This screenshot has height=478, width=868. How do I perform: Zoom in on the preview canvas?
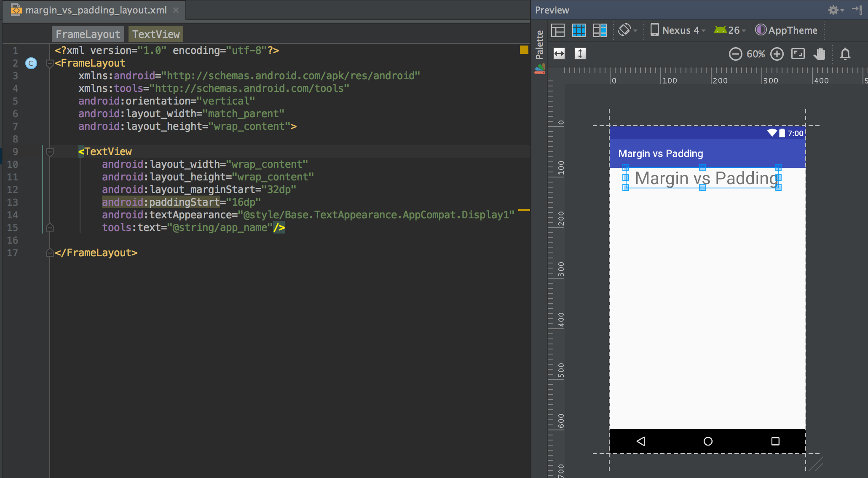coord(777,54)
